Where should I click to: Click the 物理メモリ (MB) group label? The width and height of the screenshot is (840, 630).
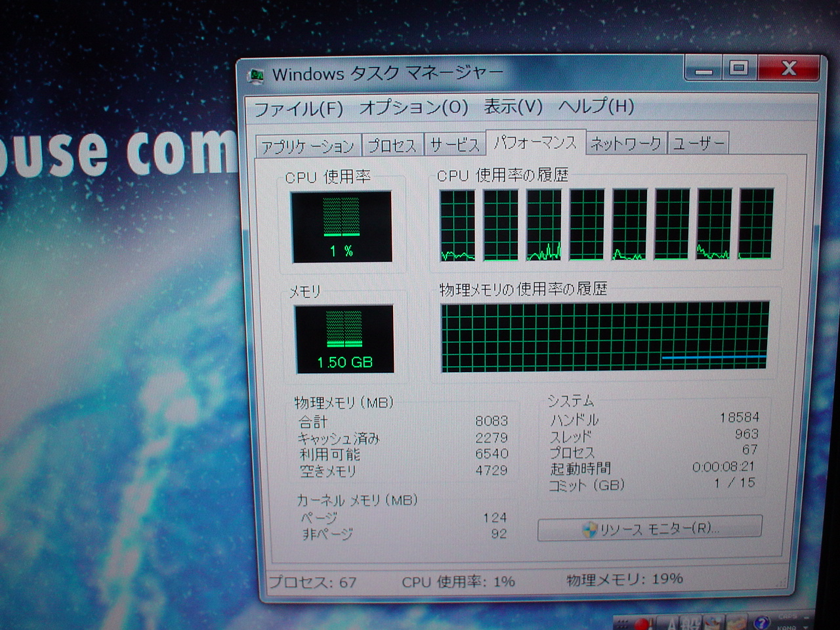pyautogui.click(x=344, y=402)
